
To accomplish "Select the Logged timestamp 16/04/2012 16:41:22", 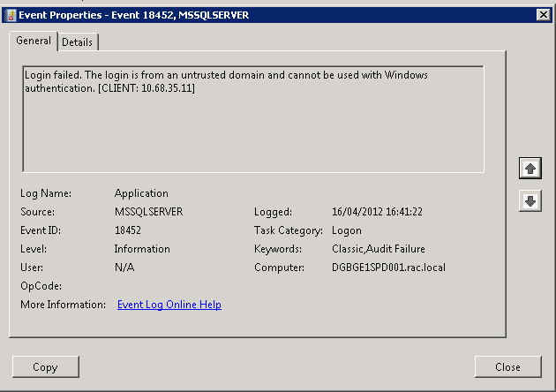I will pyautogui.click(x=377, y=212).
